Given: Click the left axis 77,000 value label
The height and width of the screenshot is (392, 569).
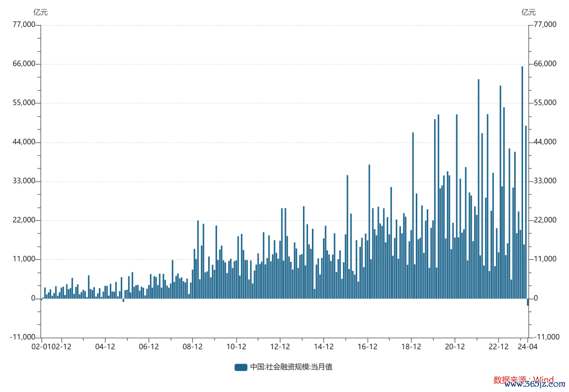Looking at the screenshot, I should tap(23, 25).
